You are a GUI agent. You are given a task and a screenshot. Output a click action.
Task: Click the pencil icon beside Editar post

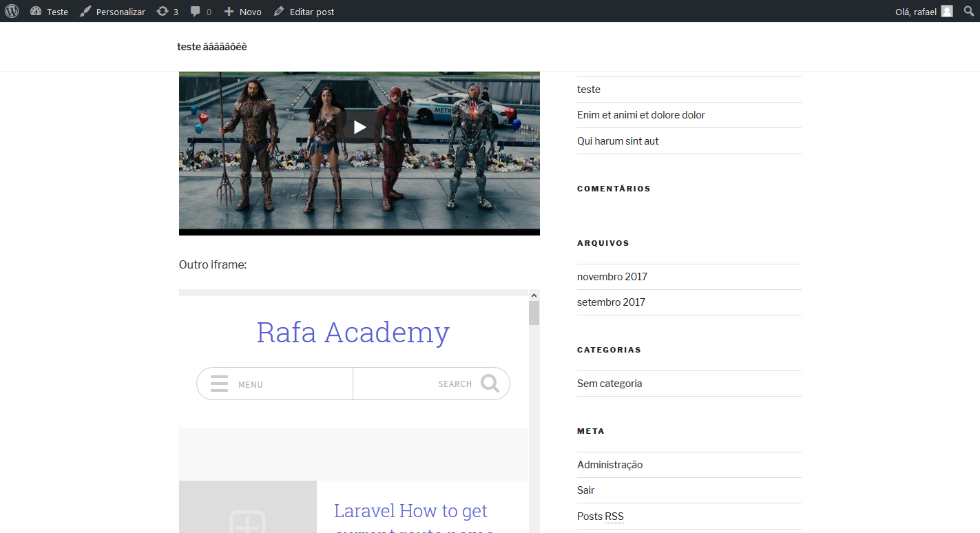[278, 11]
